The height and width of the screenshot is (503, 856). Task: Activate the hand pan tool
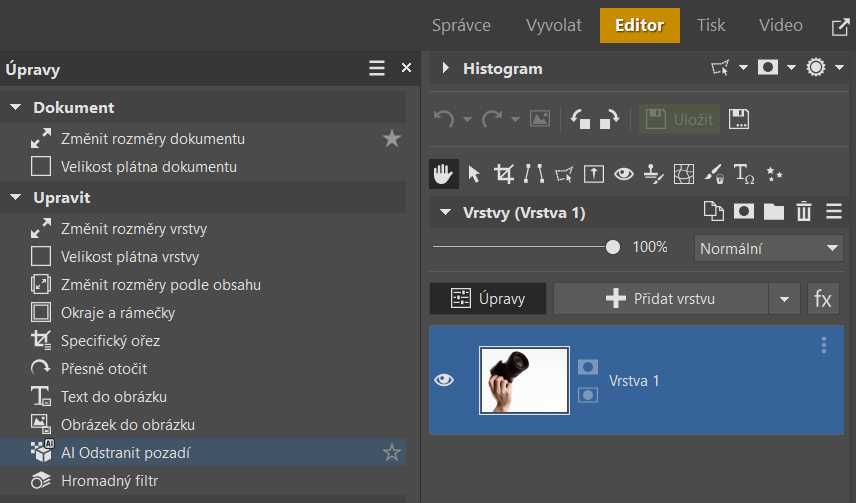coord(443,174)
